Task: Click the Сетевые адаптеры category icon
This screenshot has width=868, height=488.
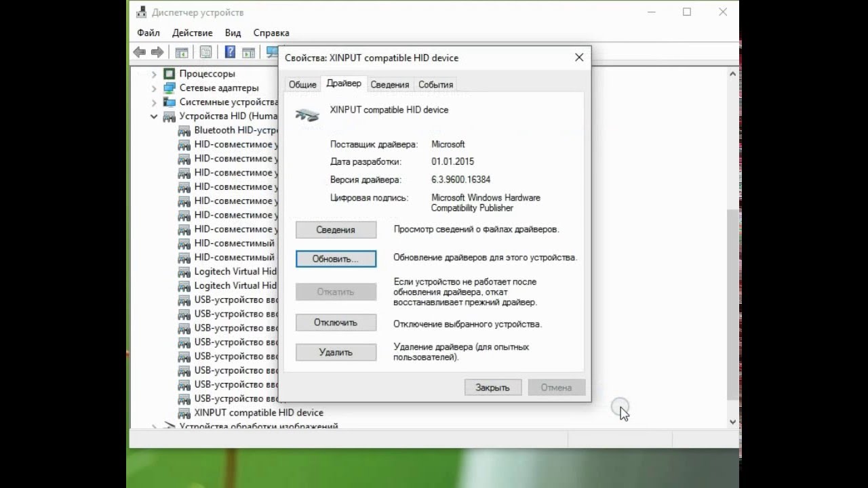Action: click(170, 88)
